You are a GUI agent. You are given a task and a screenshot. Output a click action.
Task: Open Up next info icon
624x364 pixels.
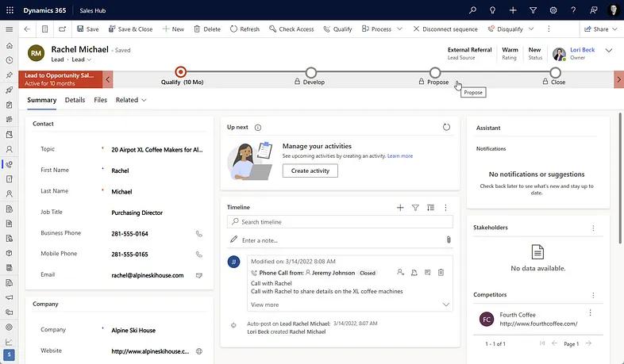(x=258, y=128)
